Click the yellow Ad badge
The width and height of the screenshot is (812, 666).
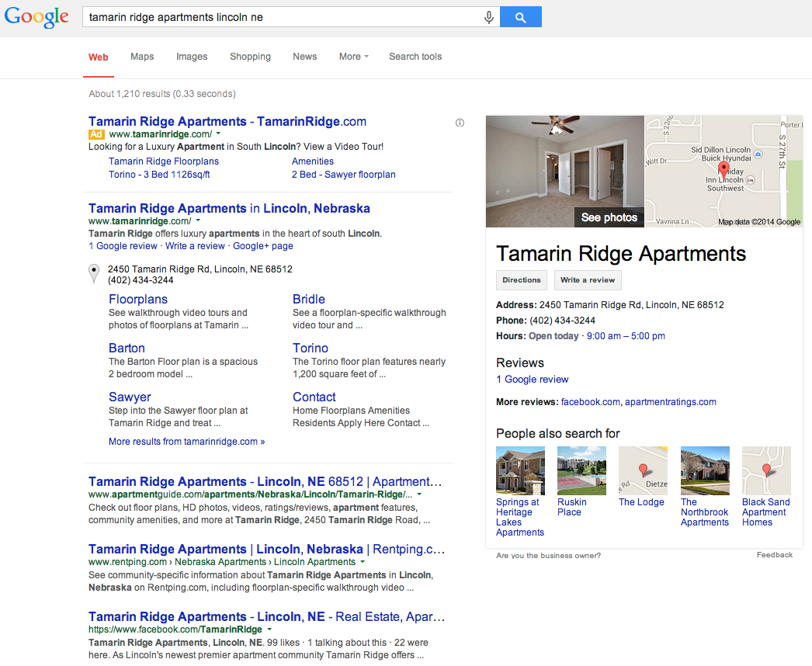pyautogui.click(x=96, y=134)
